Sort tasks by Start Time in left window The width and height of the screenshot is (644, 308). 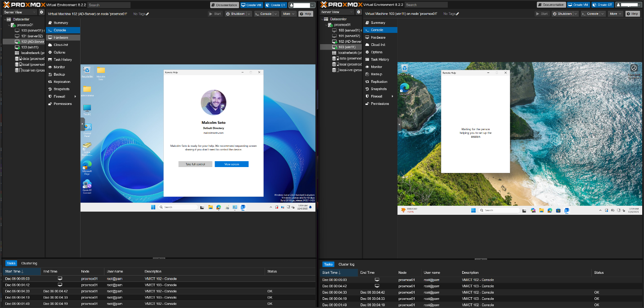[x=14, y=272]
